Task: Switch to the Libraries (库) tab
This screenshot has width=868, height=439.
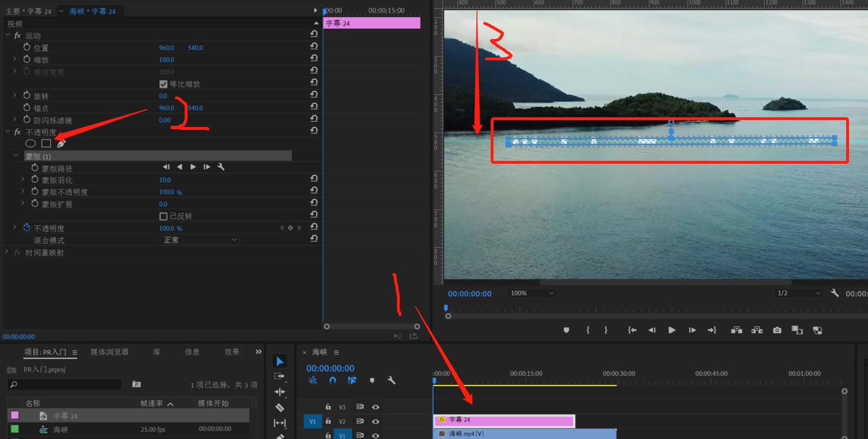Action: (x=156, y=352)
